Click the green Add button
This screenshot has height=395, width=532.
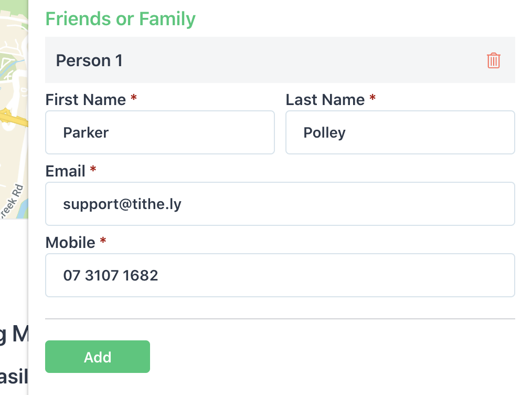(x=98, y=357)
